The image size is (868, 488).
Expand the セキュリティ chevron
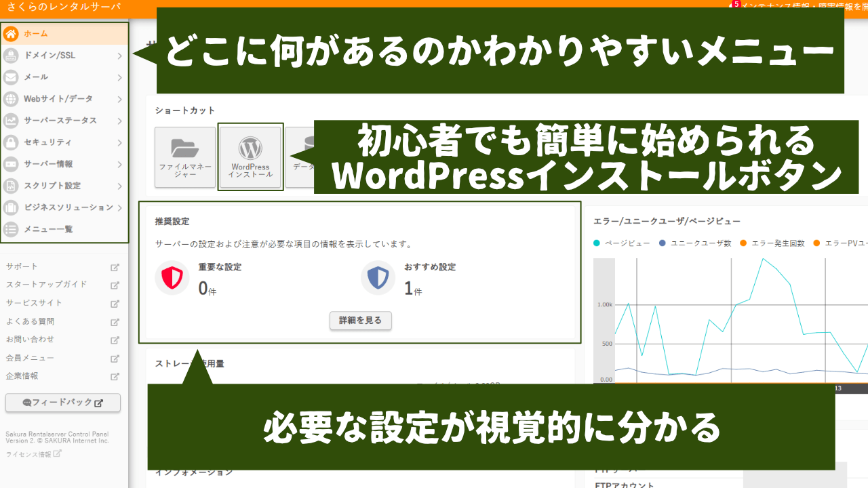coord(119,142)
